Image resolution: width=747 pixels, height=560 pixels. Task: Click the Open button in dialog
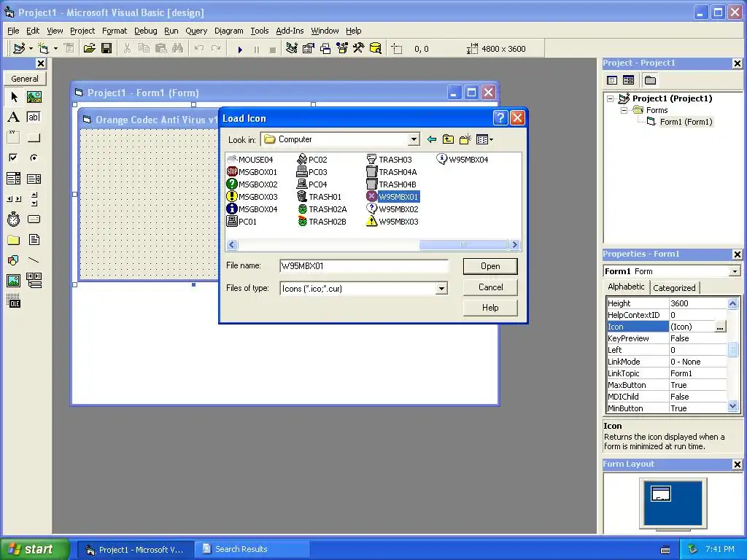coord(490,266)
